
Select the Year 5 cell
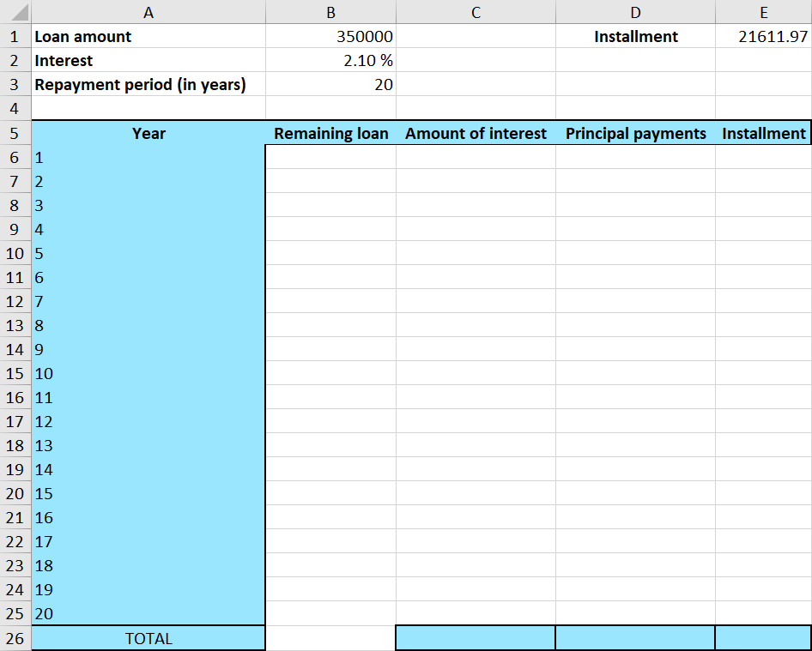click(x=148, y=253)
